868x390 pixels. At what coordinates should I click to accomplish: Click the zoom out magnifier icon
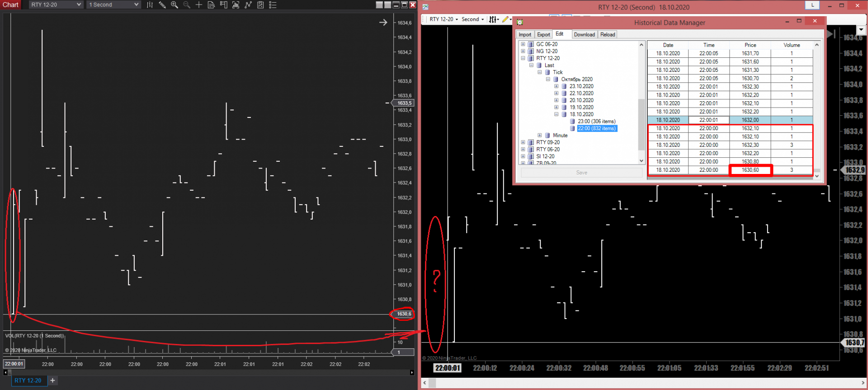pyautogui.click(x=186, y=5)
